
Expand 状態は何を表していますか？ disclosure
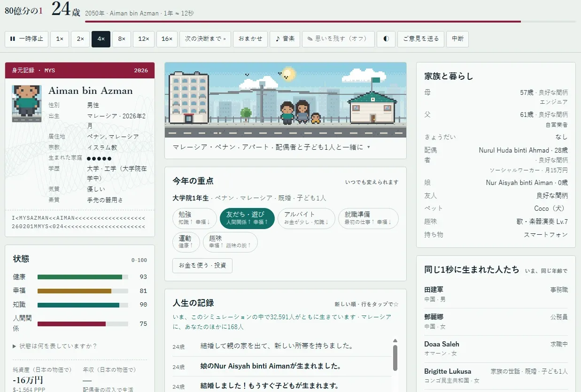click(55, 346)
